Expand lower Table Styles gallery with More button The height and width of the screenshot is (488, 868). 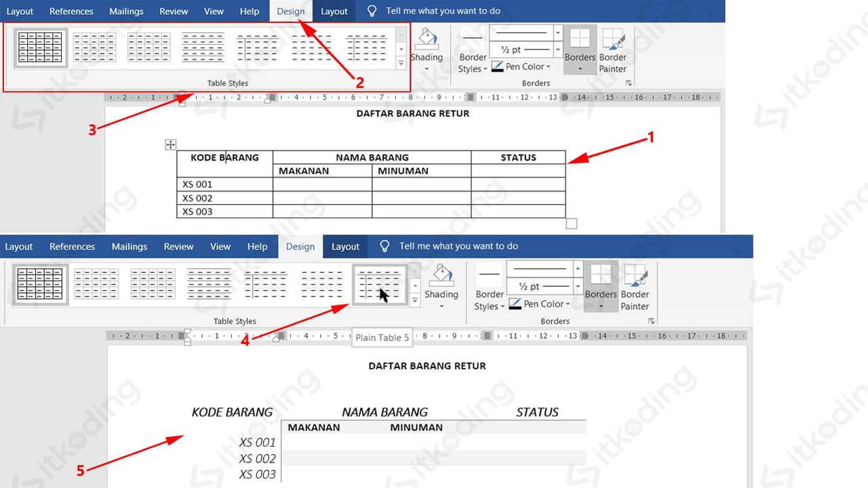point(415,300)
